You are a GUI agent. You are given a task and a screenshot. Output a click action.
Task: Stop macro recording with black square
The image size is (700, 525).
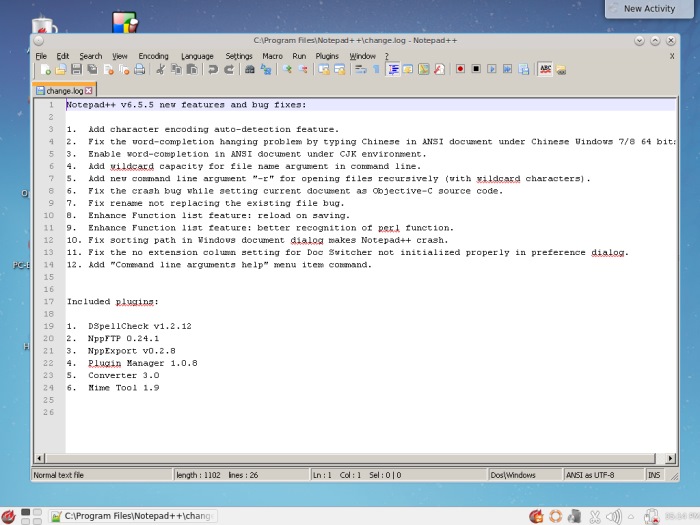(x=476, y=69)
